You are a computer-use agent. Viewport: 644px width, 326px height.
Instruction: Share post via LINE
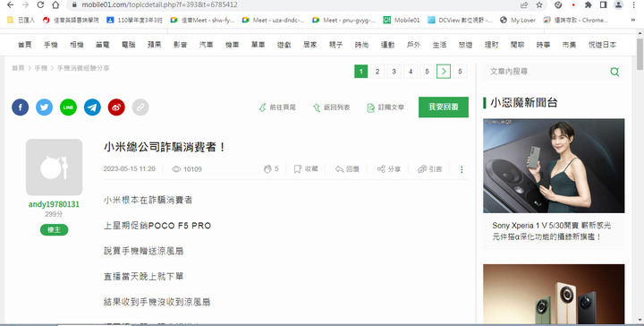68,107
